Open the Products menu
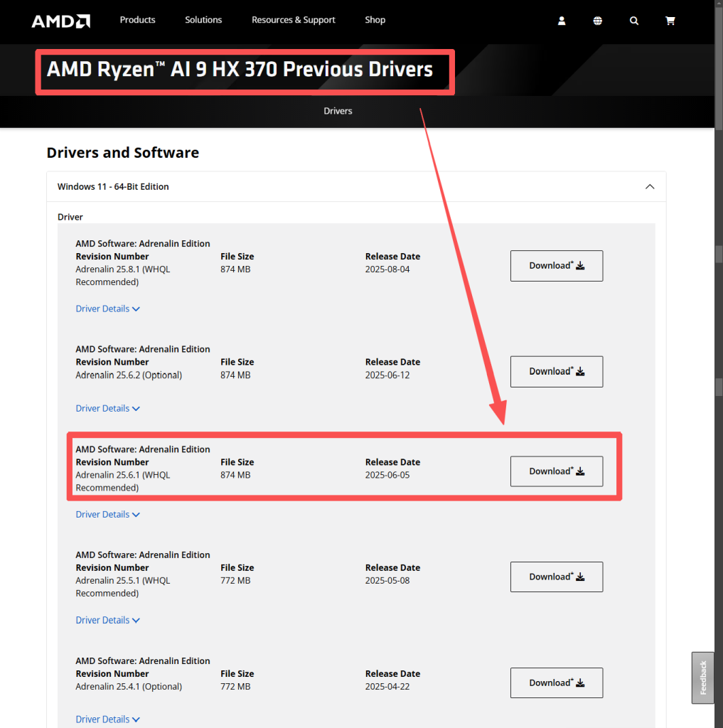 (137, 20)
